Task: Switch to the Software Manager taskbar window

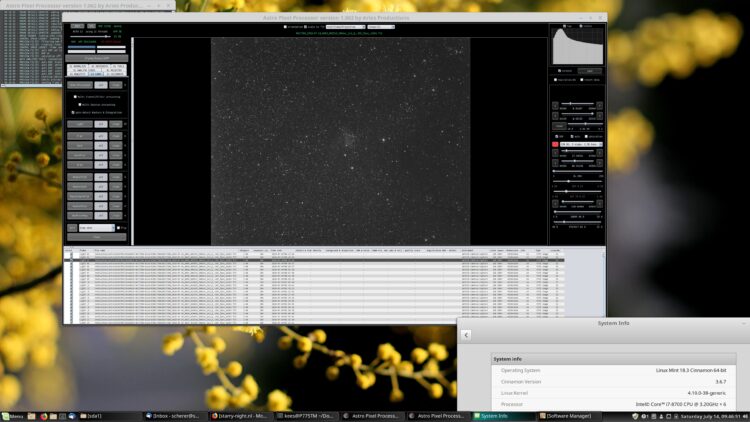Action: coord(566,416)
